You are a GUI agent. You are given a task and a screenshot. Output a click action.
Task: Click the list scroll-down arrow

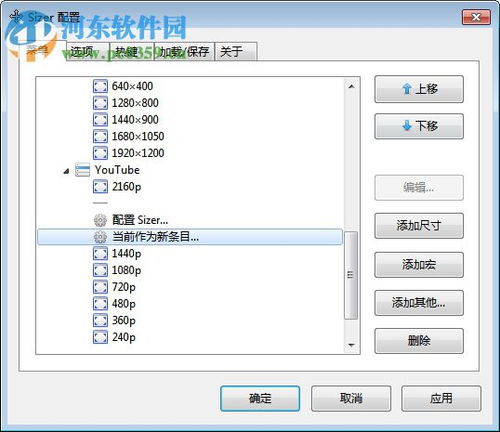tap(351, 345)
